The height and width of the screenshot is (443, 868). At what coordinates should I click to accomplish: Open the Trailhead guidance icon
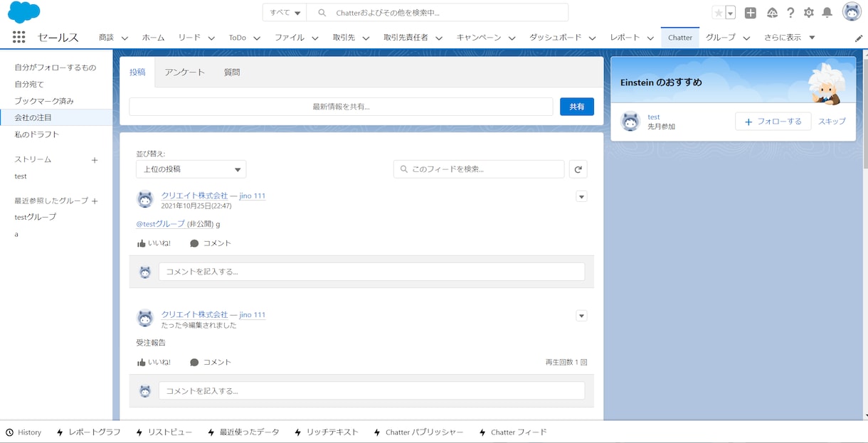click(x=772, y=13)
